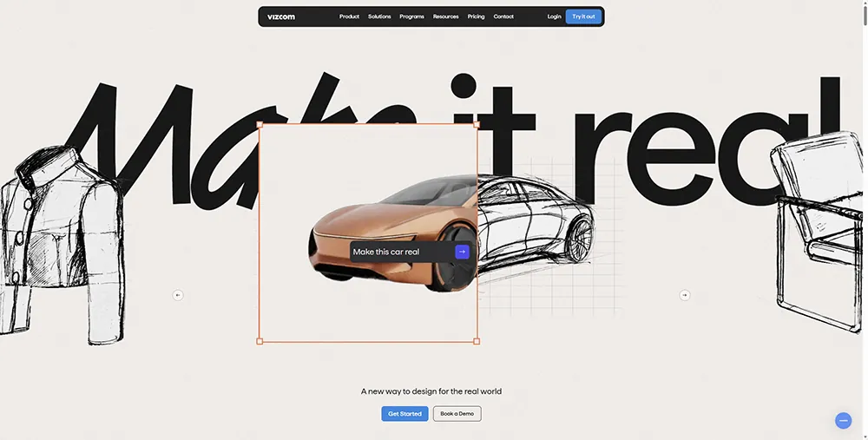The image size is (868, 440).
Task: Click the 'A new way to design for the real world' tagline
Action: coord(431,391)
